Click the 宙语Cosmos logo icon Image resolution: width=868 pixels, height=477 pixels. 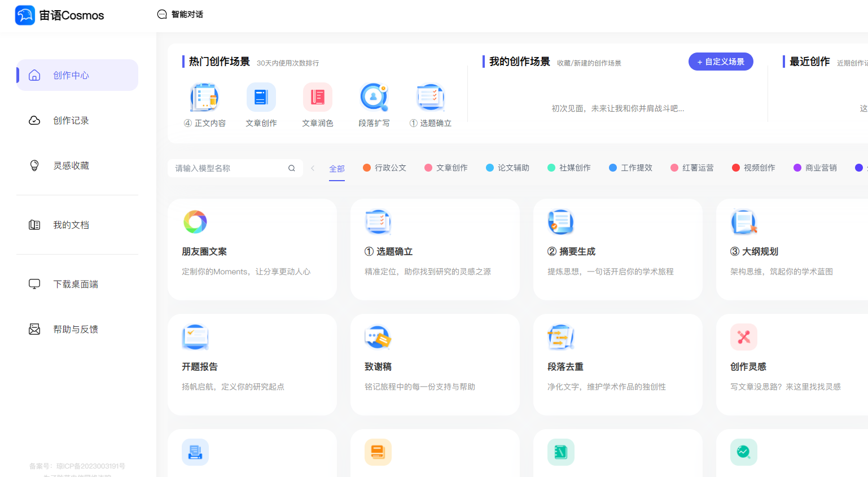coord(25,15)
